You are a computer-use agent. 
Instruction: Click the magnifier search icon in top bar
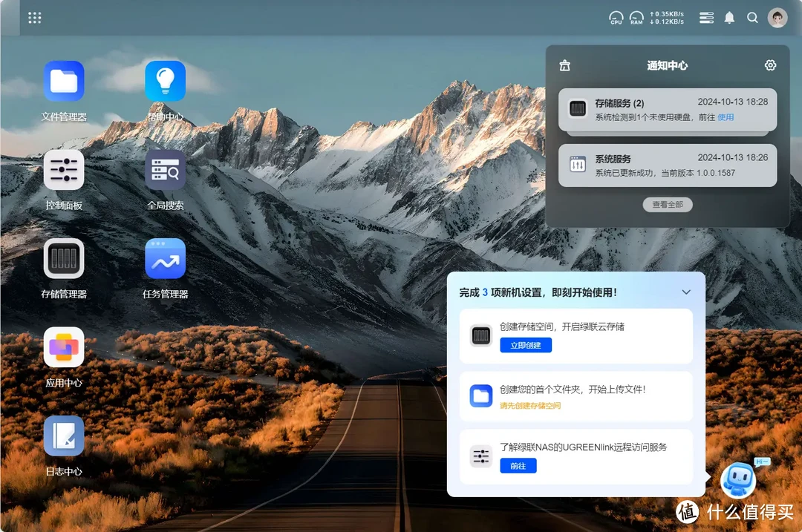point(753,17)
